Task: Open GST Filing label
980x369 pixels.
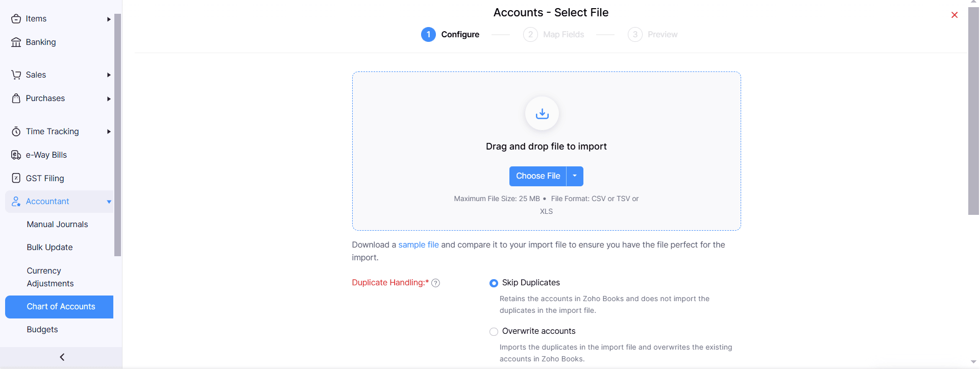Action: pyautogui.click(x=45, y=179)
